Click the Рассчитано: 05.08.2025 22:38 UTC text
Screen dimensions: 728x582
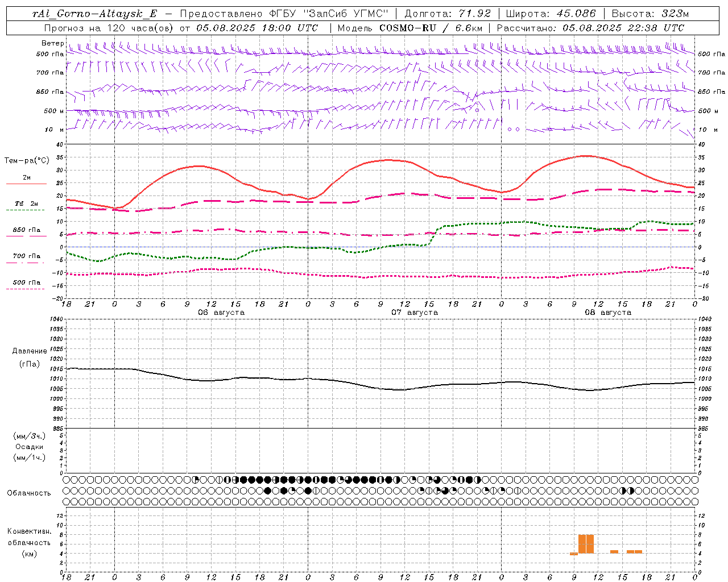click(x=590, y=28)
